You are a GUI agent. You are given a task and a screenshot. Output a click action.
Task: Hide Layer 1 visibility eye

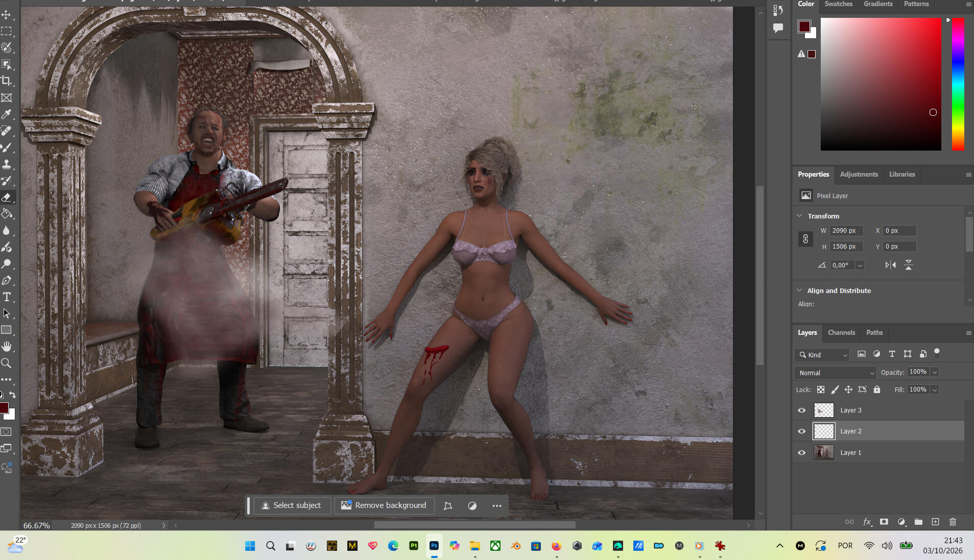click(x=801, y=453)
